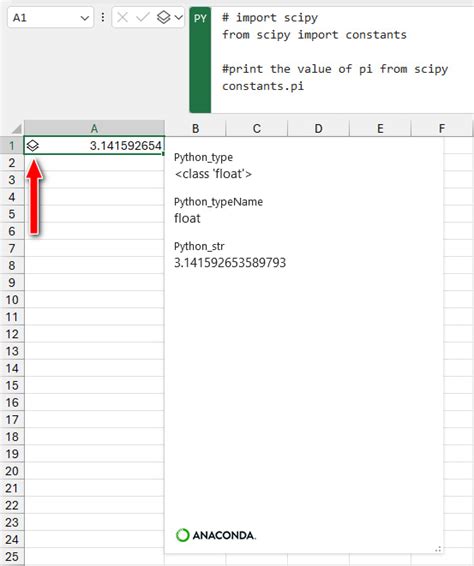Select row 2 header
This screenshot has height=566, width=474.
[12, 163]
